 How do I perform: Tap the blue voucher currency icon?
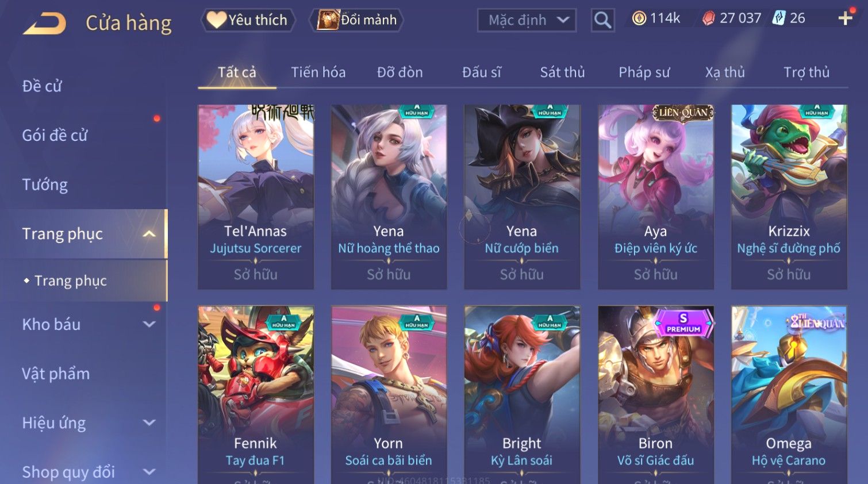point(778,18)
